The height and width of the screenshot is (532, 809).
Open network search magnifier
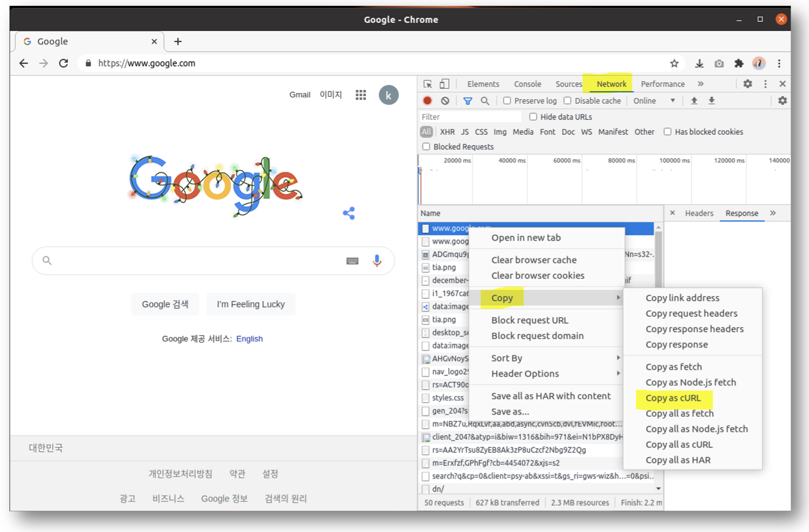[485, 100]
